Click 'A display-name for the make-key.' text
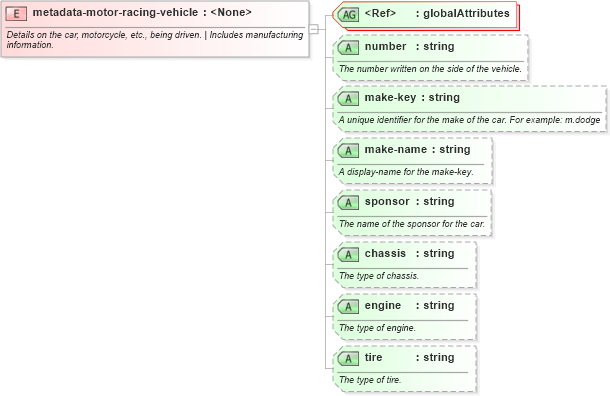 (406, 172)
